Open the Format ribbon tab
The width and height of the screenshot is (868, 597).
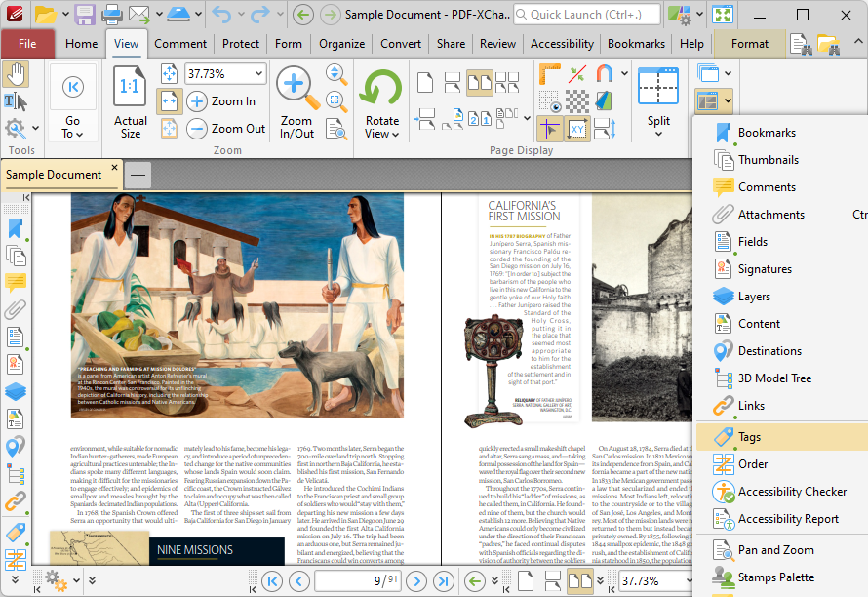tap(750, 44)
